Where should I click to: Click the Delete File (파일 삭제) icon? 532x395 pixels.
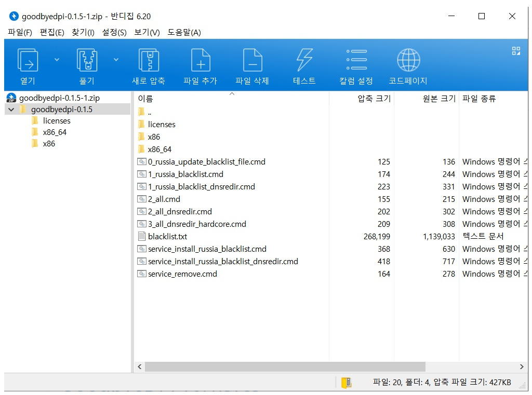click(252, 60)
